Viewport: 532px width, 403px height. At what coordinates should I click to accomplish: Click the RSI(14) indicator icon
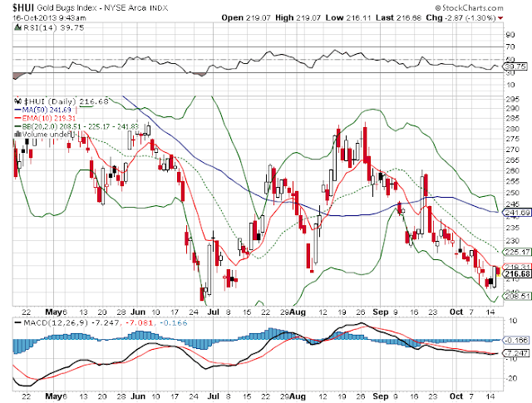click(x=18, y=27)
